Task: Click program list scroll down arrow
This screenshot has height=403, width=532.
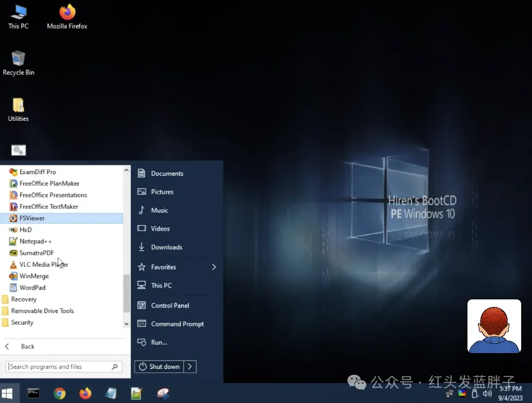Action: coord(126,324)
